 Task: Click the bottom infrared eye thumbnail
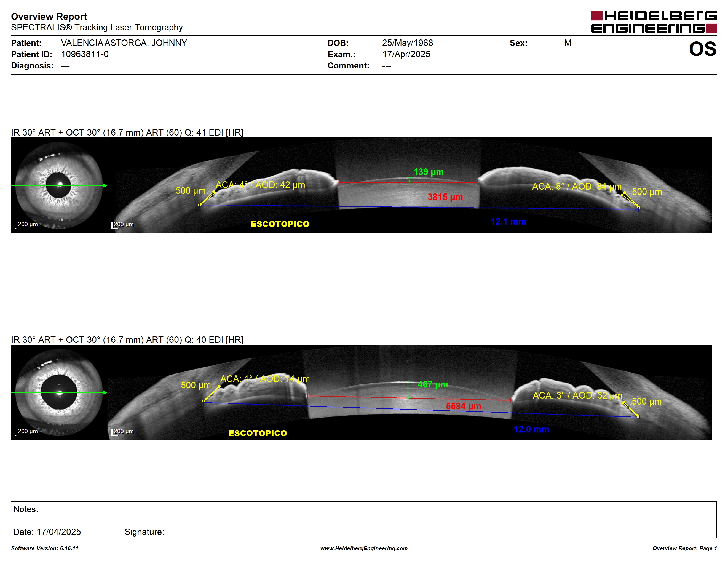click(x=59, y=392)
